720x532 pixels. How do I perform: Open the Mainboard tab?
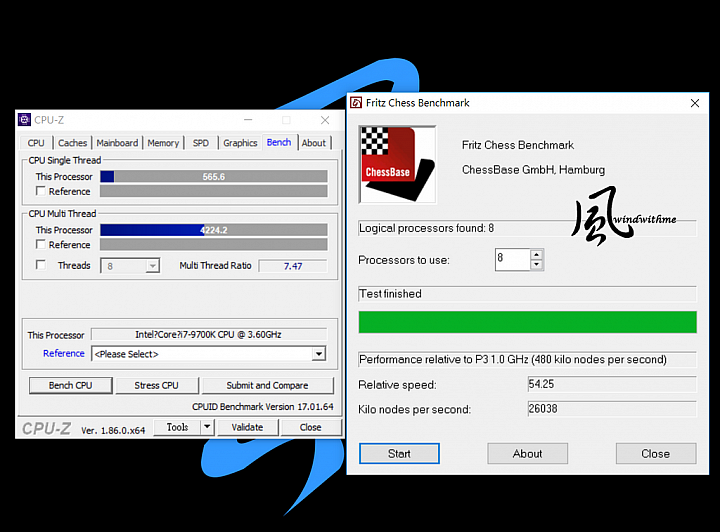[x=117, y=143]
